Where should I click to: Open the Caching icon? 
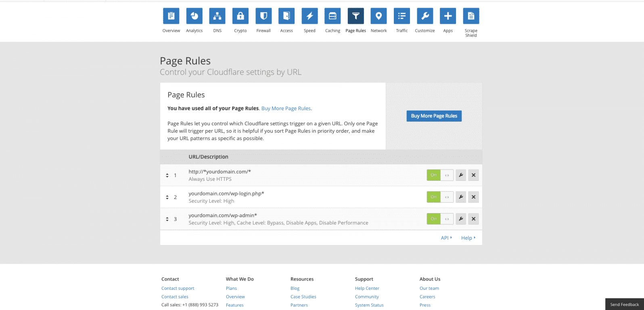pyautogui.click(x=332, y=16)
